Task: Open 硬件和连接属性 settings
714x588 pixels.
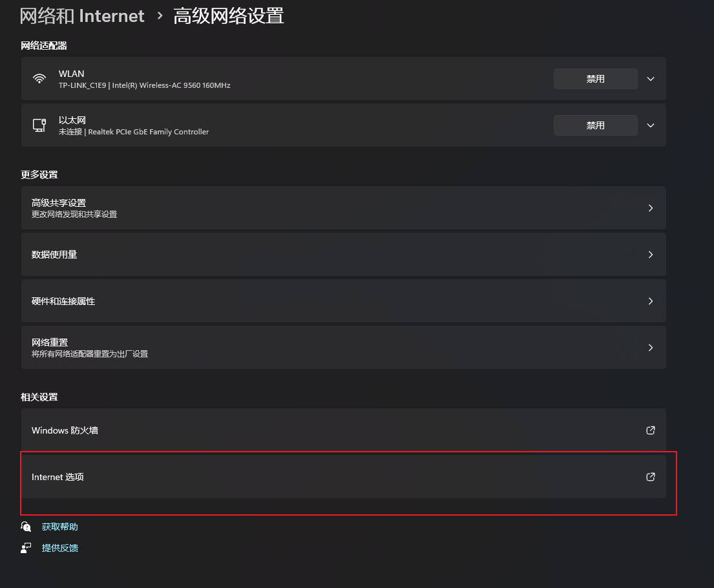Action: [343, 301]
